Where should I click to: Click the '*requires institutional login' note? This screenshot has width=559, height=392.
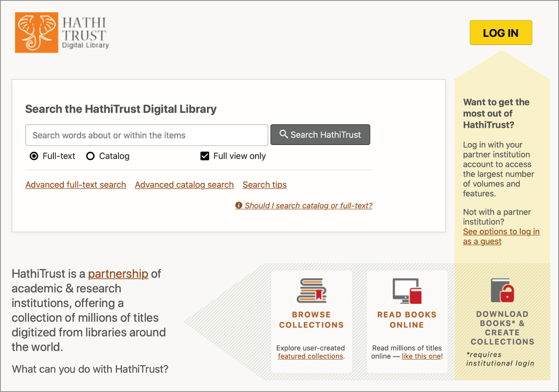point(500,359)
